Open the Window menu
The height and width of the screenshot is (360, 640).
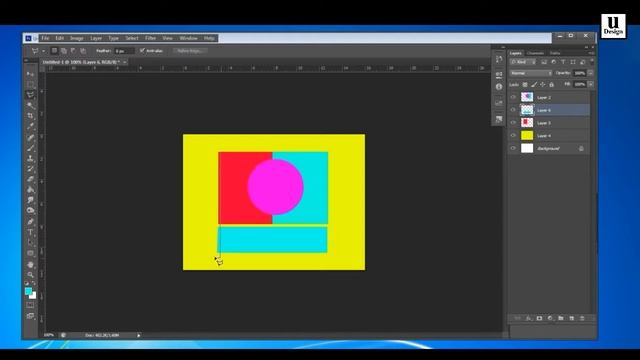[x=188, y=38]
